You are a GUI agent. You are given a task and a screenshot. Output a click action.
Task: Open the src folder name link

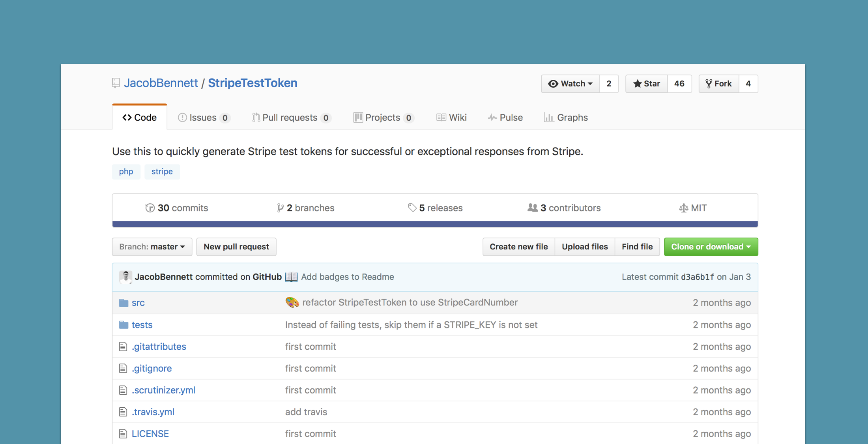click(x=138, y=303)
